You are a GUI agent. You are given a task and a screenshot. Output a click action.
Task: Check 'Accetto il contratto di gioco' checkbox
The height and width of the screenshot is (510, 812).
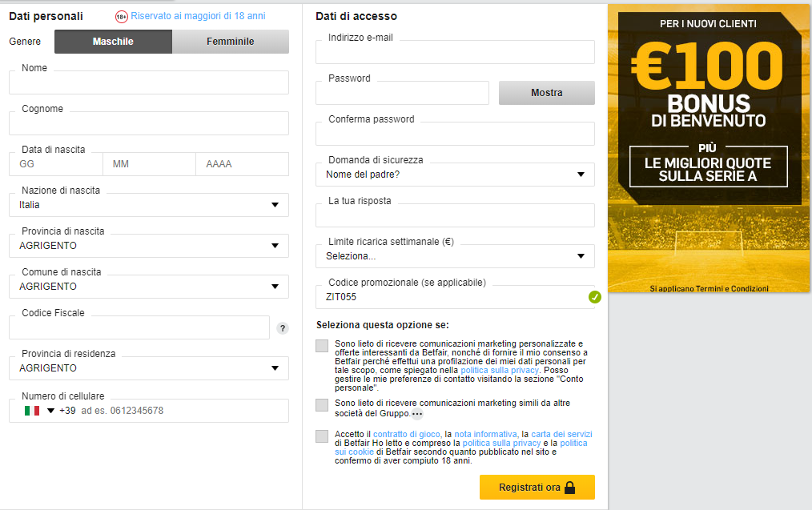coord(322,436)
